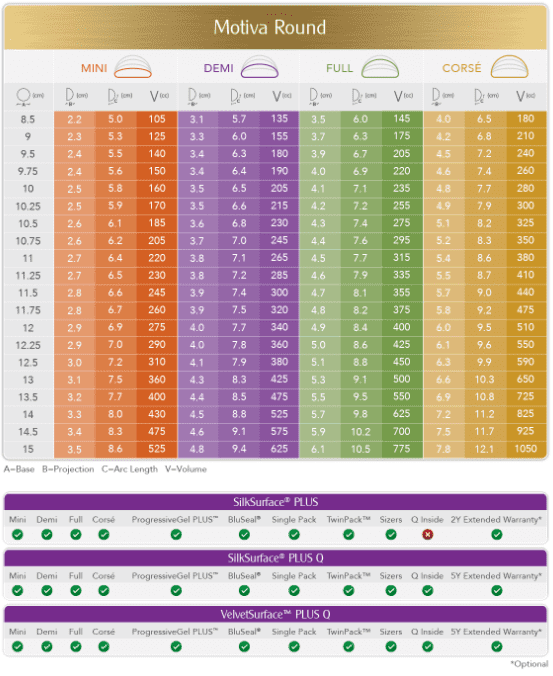Click the 15 base size row label
Viewport: 553px width, 676px height.
click(x=28, y=449)
